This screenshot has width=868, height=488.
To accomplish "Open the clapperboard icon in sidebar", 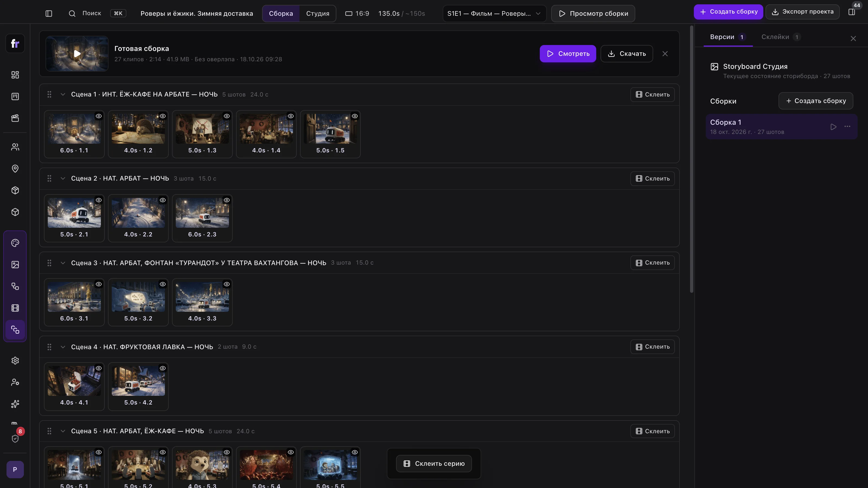I will pos(15,118).
